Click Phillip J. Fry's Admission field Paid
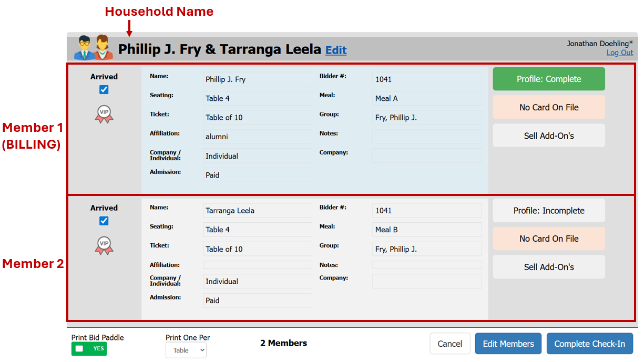This screenshot has width=644, height=362. coord(258,175)
